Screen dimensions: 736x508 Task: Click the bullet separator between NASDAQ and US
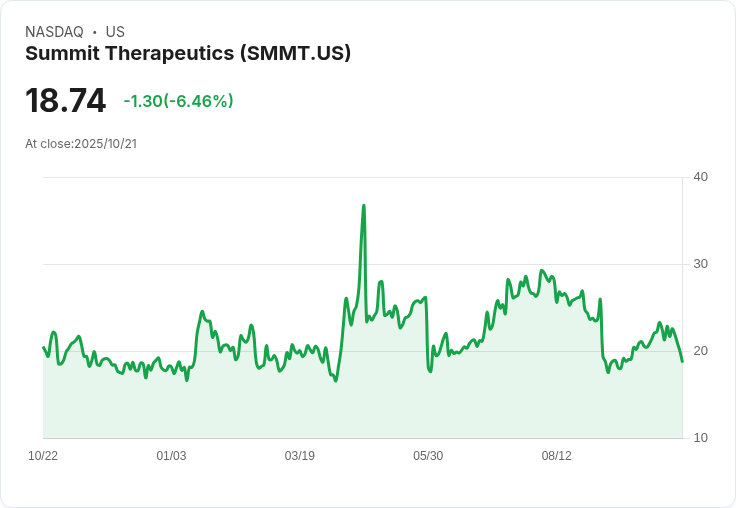tap(95, 32)
